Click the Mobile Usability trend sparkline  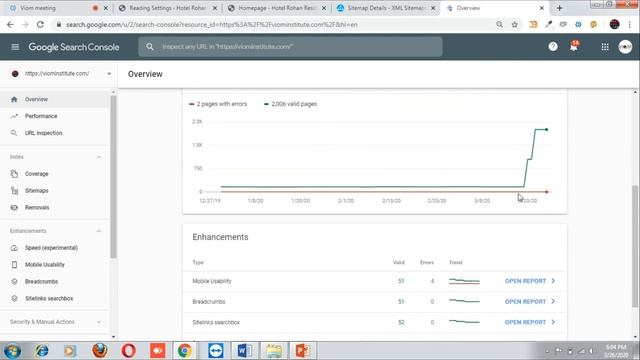pyautogui.click(x=464, y=281)
